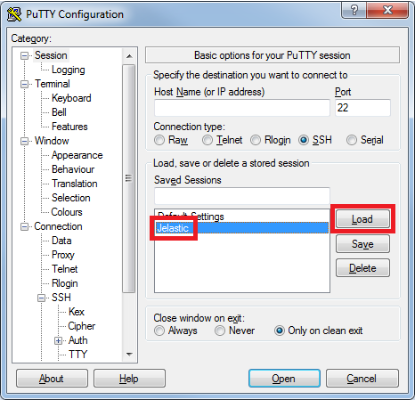Click the Help button
The height and width of the screenshot is (401, 416).
[x=129, y=379]
